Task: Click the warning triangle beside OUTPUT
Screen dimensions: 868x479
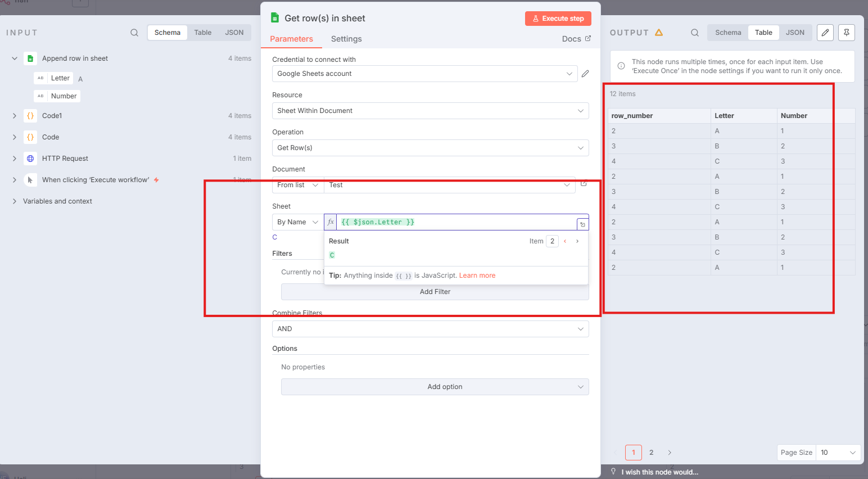Action: tap(659, 32)
